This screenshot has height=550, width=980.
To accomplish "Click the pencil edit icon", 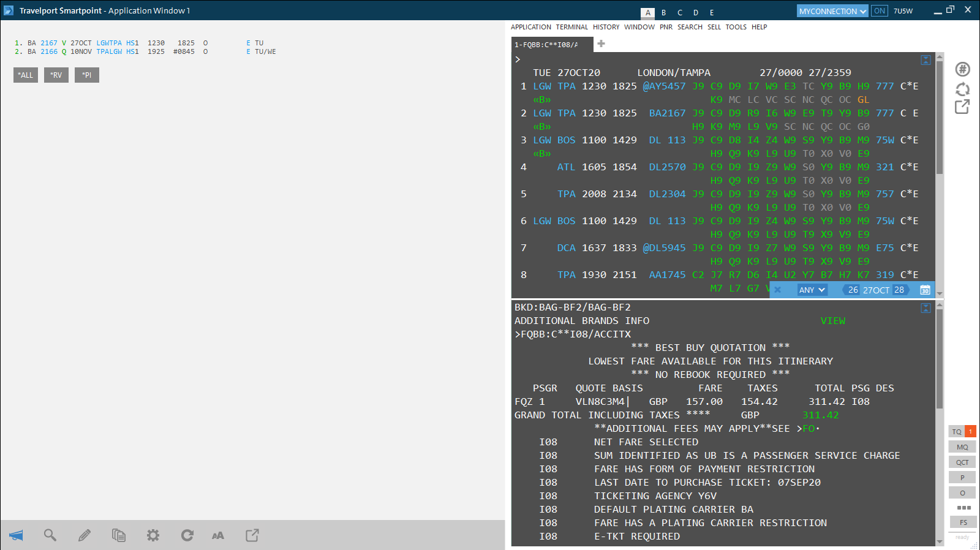I will tap(85, 535).
